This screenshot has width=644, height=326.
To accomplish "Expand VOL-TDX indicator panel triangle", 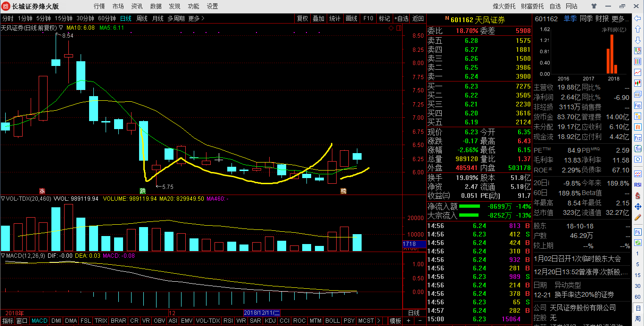I will coord(3,199).
